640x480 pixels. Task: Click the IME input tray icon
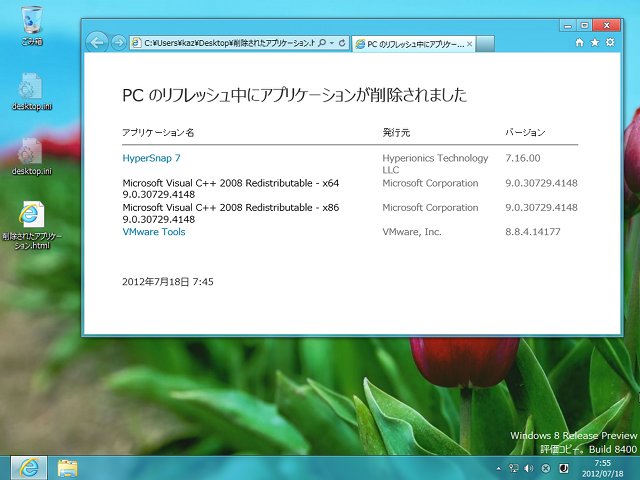tap(564, 468)
